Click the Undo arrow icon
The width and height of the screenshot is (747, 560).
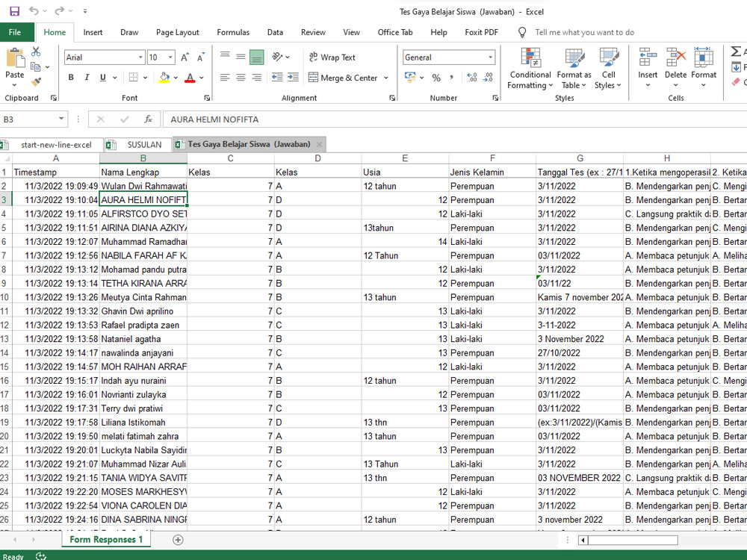coord(34,11)
